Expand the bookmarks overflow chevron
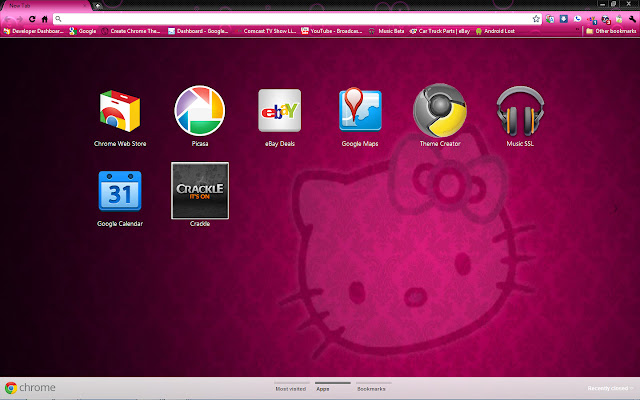 pyautogui.click(x=577, y=30)
